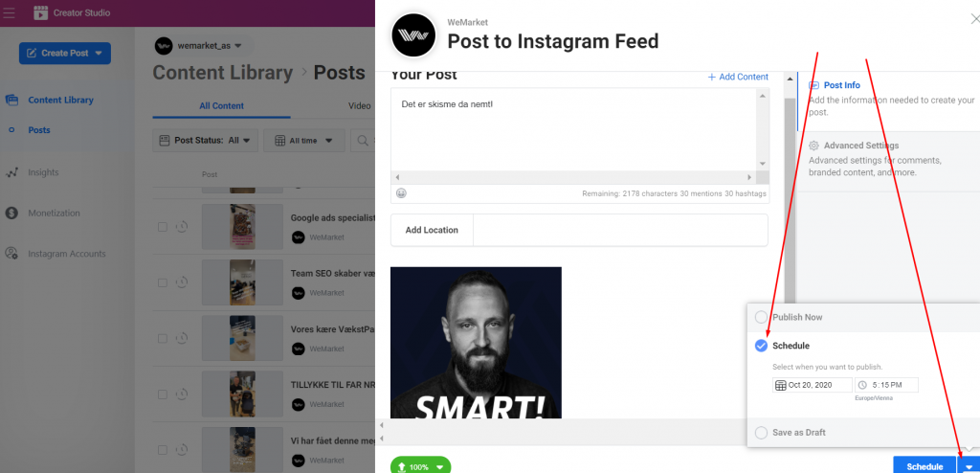This screenshot has height=473, width=980.
Task: Switch to the All Content tab
Action: point(221,105)
